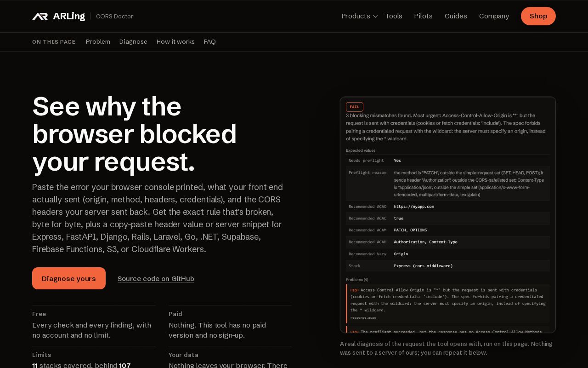Viewport: 588px width, 368px height.
Task: Select the Expected values heading
Action: [361, 150]
